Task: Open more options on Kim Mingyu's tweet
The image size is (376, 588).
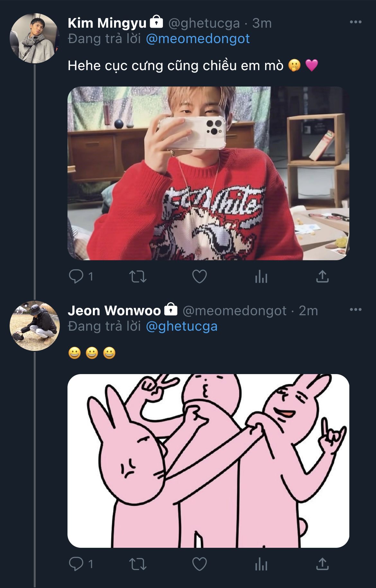Action: point(355,22)
